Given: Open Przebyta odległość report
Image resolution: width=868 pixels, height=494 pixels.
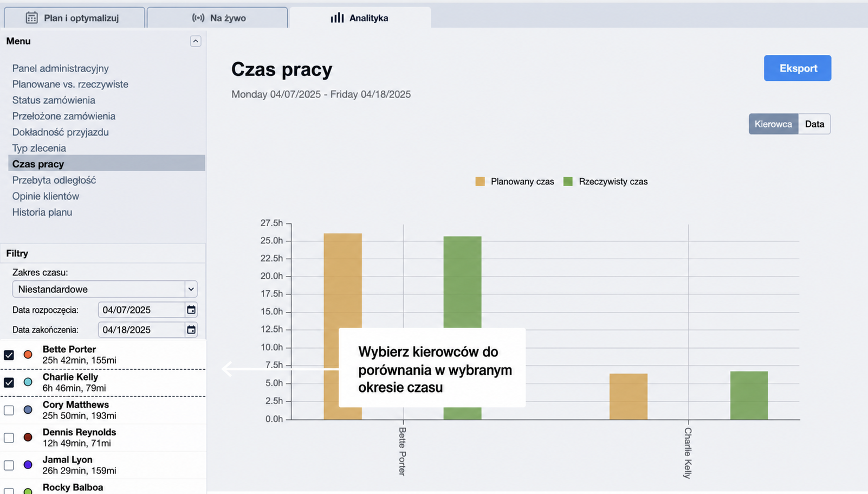Looking at the screenshot, I should [54, 180].
